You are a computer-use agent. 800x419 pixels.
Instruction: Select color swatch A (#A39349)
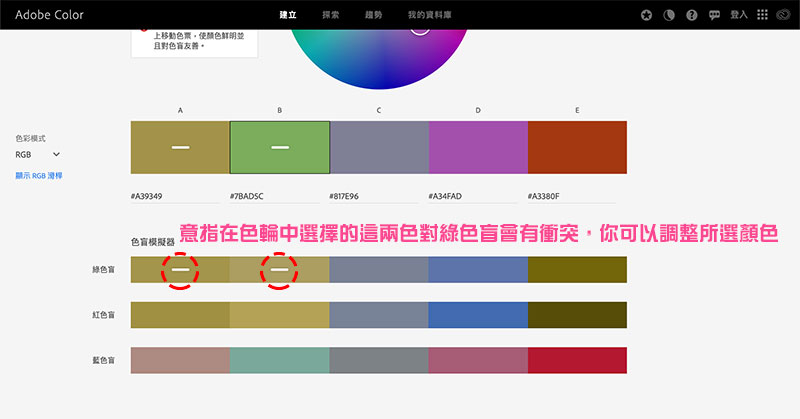pos(180,148)
